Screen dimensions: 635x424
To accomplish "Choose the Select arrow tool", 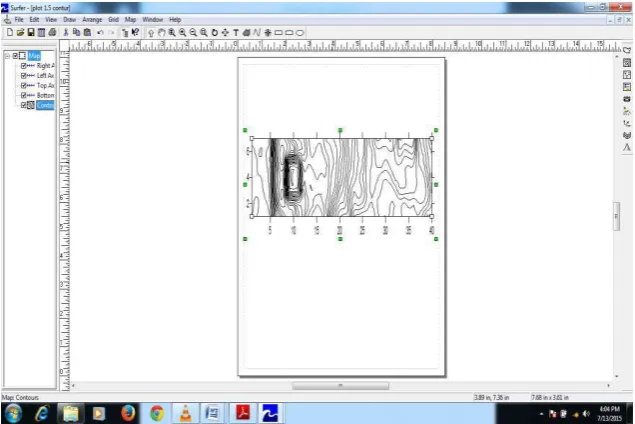I will [151, 33].
